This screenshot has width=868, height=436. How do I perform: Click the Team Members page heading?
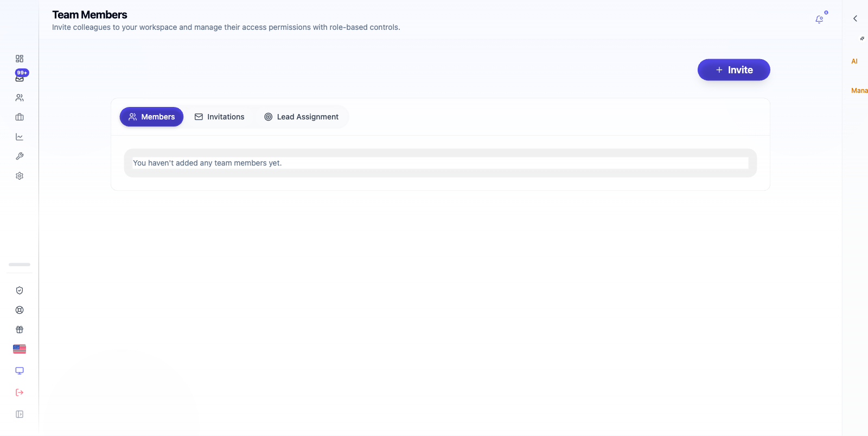(x=90, y=15)
